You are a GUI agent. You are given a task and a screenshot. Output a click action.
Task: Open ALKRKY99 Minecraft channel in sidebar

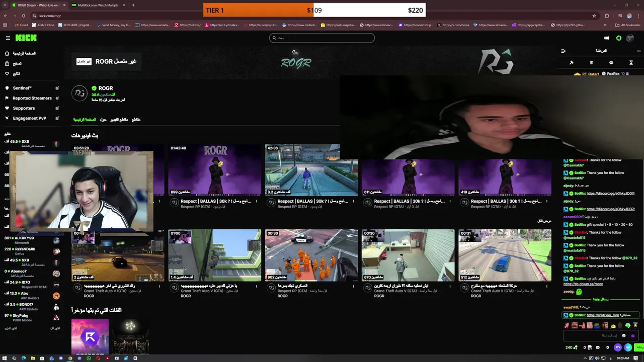click(x=31, y=240)
